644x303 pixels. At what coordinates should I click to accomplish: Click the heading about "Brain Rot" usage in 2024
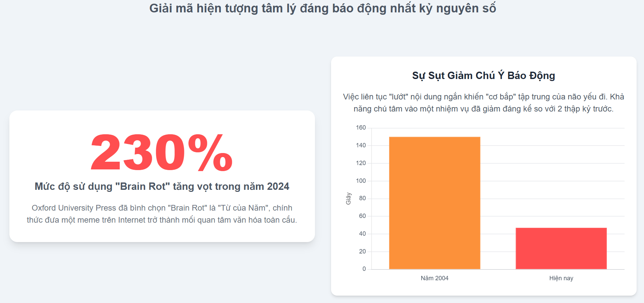(x=162, y=186)
